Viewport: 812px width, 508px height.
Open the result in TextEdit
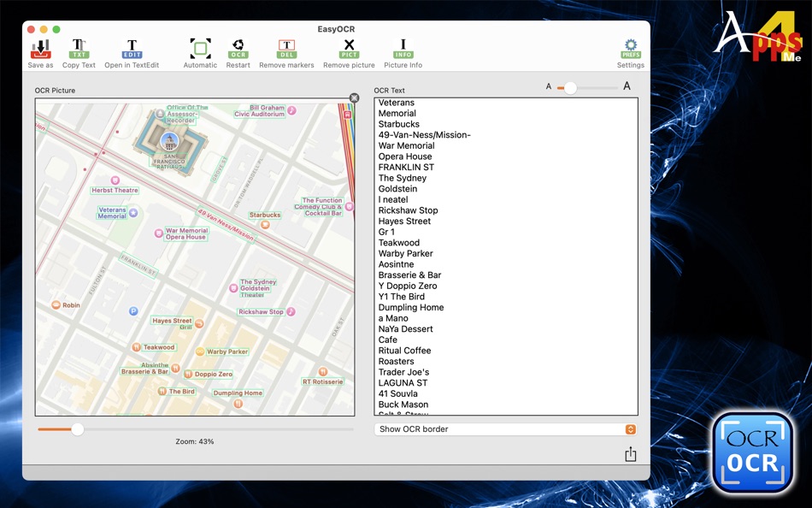pos(132,50)
